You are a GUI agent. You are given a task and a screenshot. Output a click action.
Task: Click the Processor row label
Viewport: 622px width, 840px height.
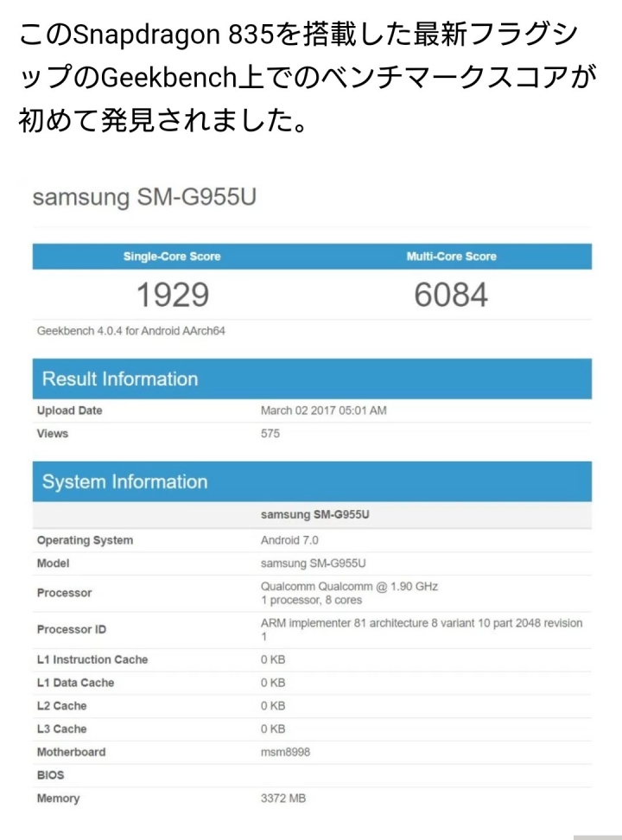click(64, 593)
